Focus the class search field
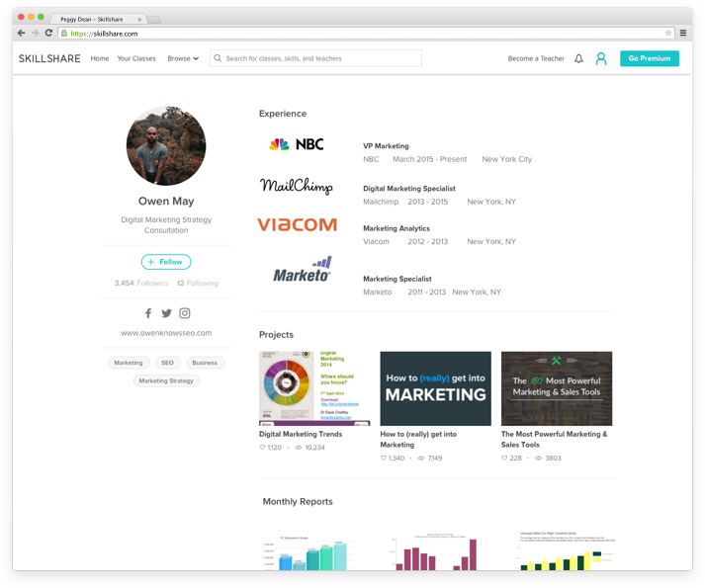This screenshot has width=705, height=588. pyautogui.click(x=315, y=58)
